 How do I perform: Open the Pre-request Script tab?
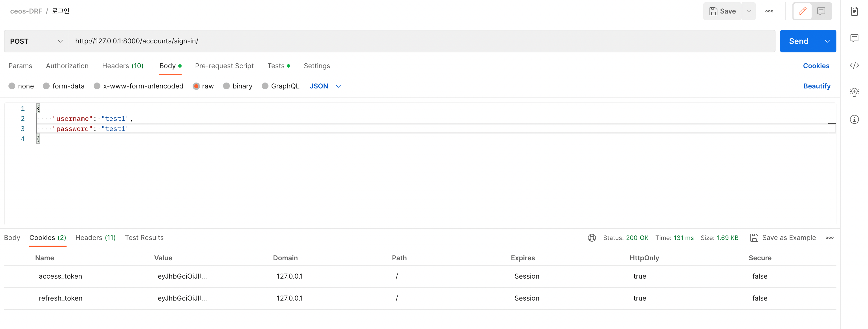[x=224, y=66]
